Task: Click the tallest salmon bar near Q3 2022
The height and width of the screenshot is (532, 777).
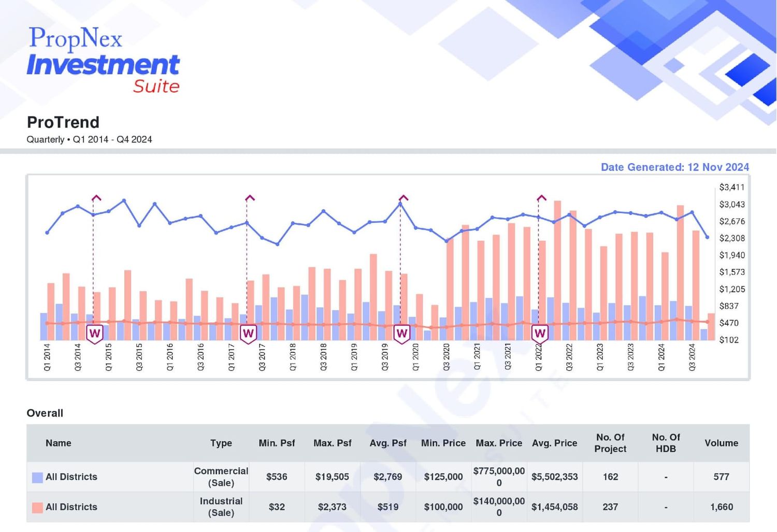Action: click(x=557, y=270)
